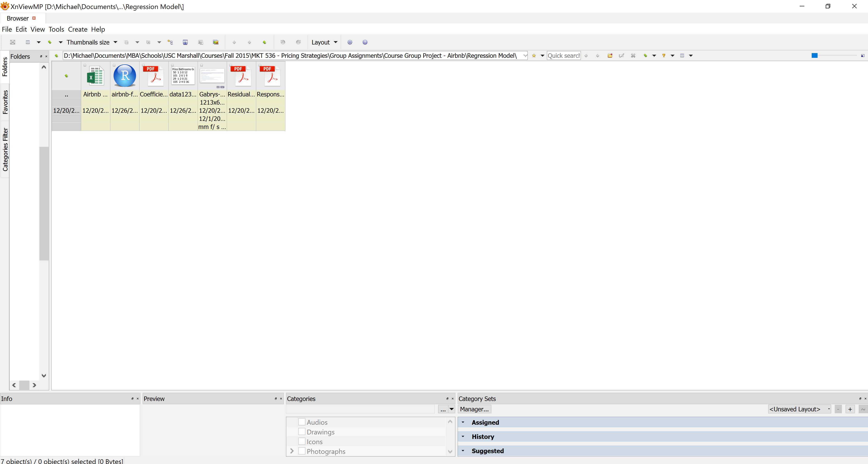
Task: Click the fullscreen icon in main toolbar
Action: click(12, 42)
